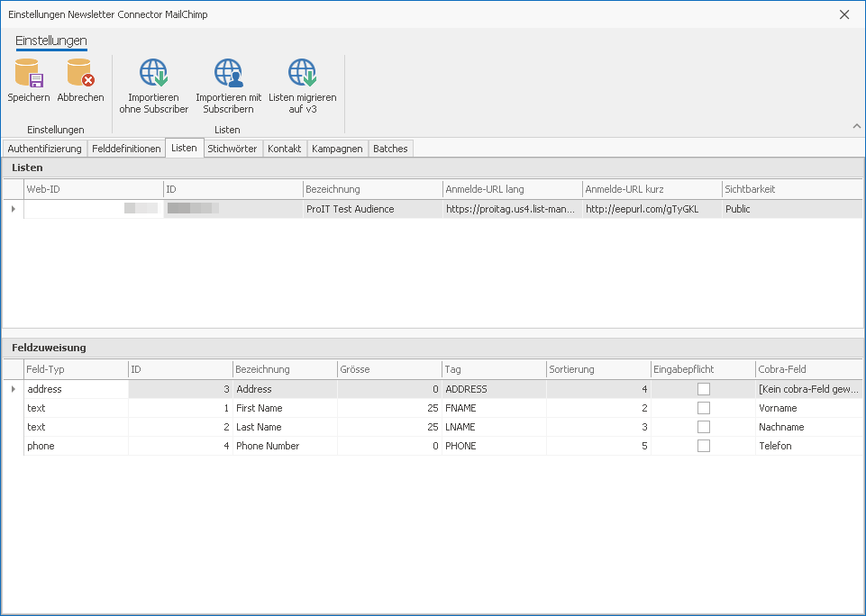Sort Feldzuweisung by Sortierung column header
This screenshot has width=866, height=616.
click(x=597, y=369)
